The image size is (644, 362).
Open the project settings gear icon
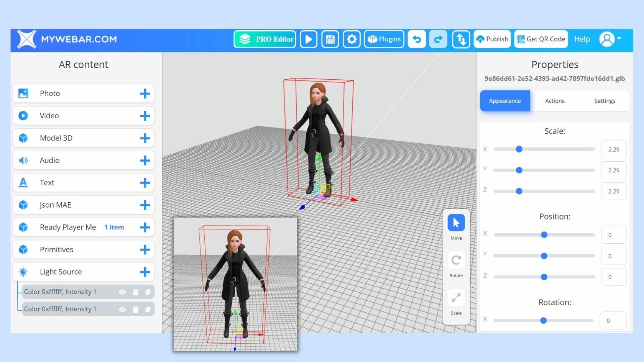point(352,39)
